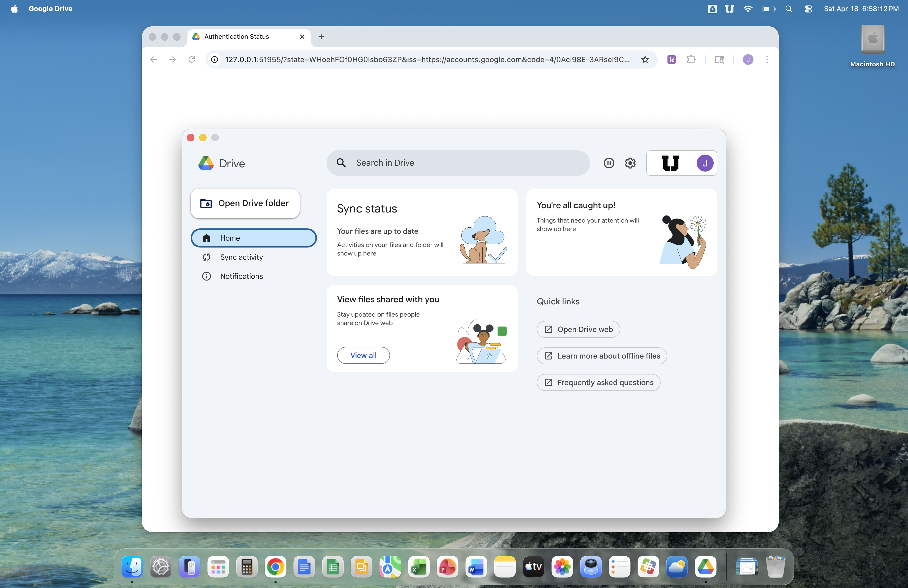This screenshot has width=908, height=588.
Task: Click Google Drive icon in macOS menu bar
Action: [712, 9]
